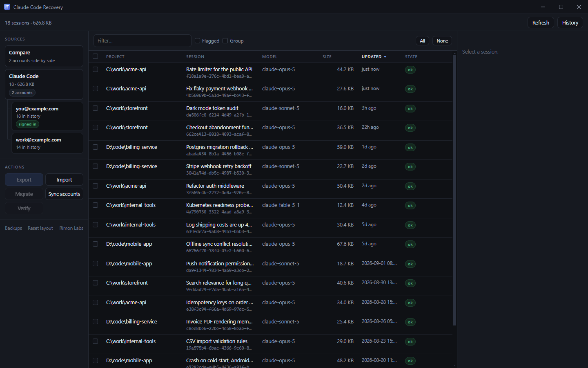Select the Kubernetes readiness probe row checkbox
This screenshot has height=368, width=588.
(x=95, y=205)
